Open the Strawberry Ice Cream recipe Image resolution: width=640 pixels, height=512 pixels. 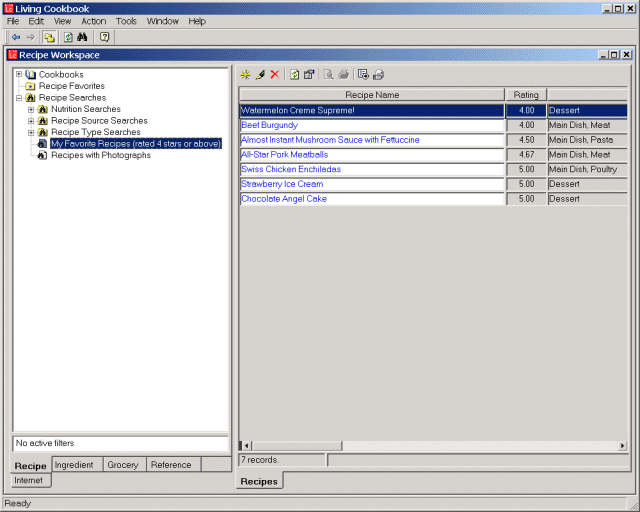pyautogui.click(x=282, y=184)
